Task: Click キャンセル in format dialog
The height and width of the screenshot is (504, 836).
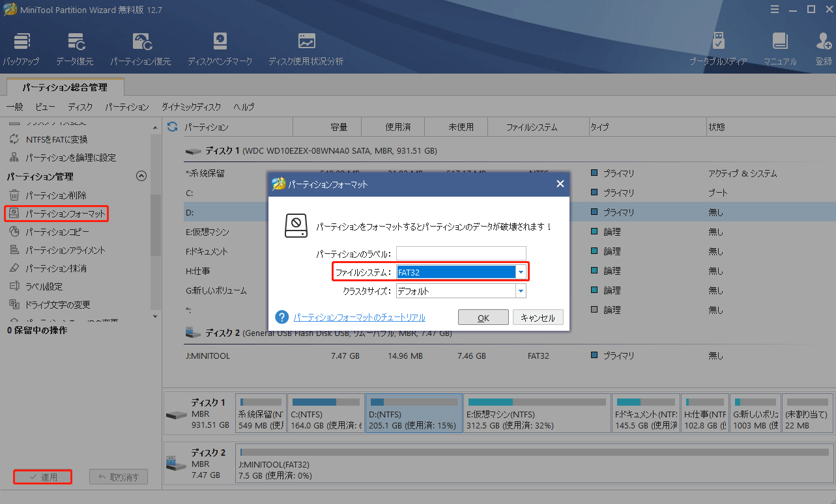Action: [x=538, y=318]
